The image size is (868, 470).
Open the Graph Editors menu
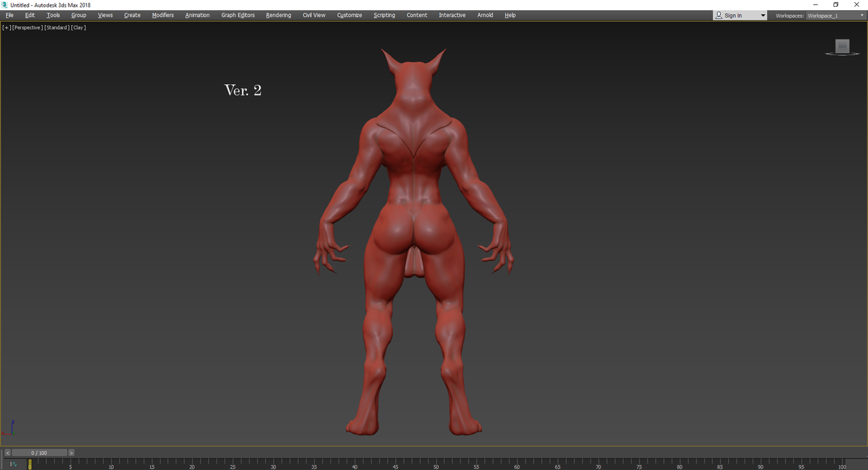[238, 15]
